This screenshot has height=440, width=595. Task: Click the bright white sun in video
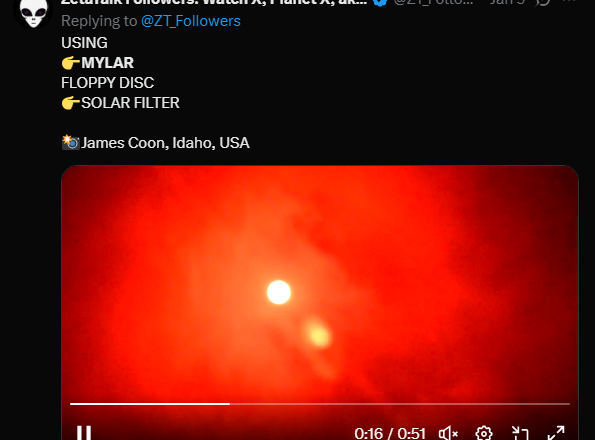[x=279, y=292]
